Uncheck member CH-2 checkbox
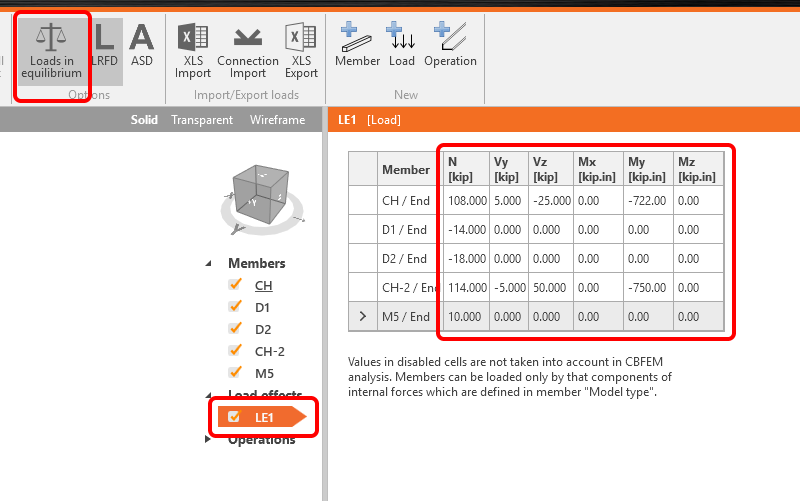The height and width of the screenshot is (501, 800). click(235, 350)
